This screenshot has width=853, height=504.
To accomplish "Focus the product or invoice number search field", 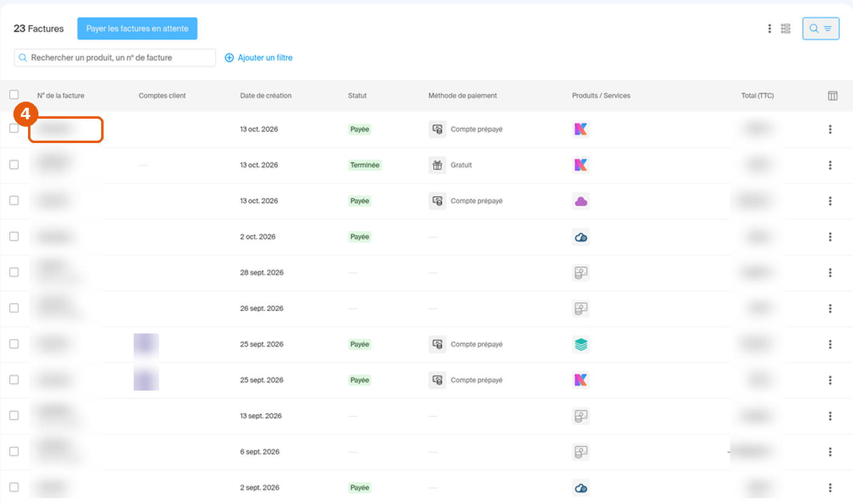I will pos(115,58).
